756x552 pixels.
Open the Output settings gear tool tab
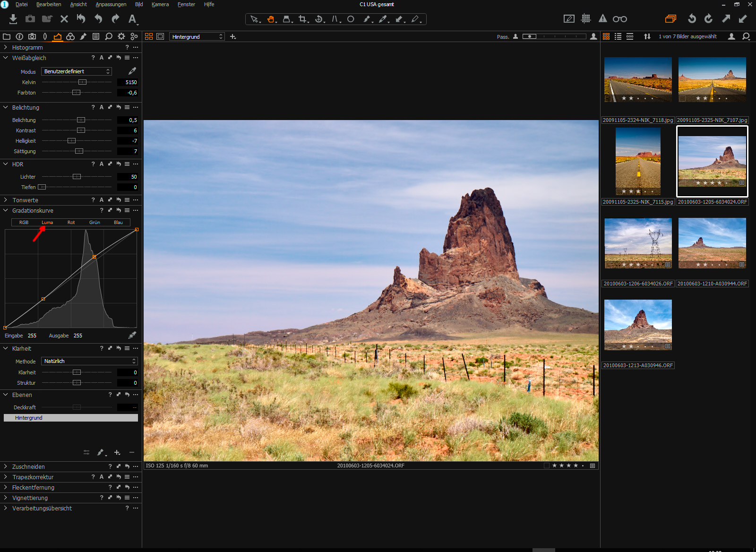(121, 36)
